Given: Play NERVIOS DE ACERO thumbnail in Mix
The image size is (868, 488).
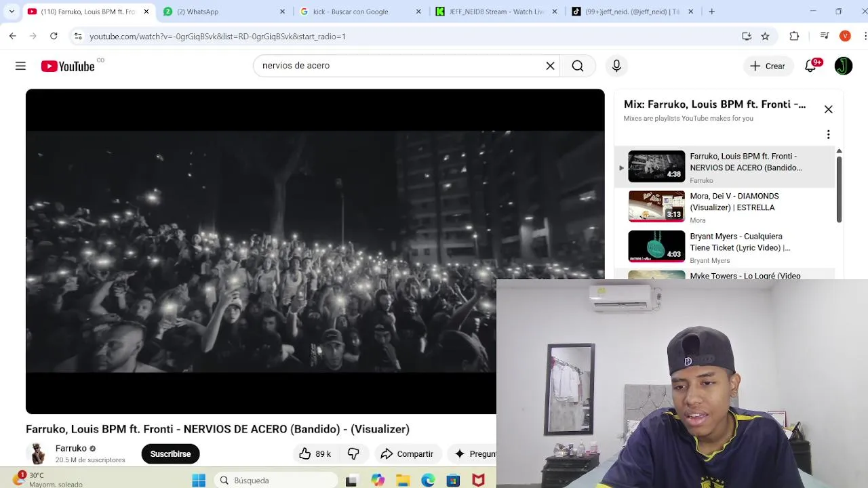Looking at the screenshot, I should pyautogui.click(x=656, y=166).
